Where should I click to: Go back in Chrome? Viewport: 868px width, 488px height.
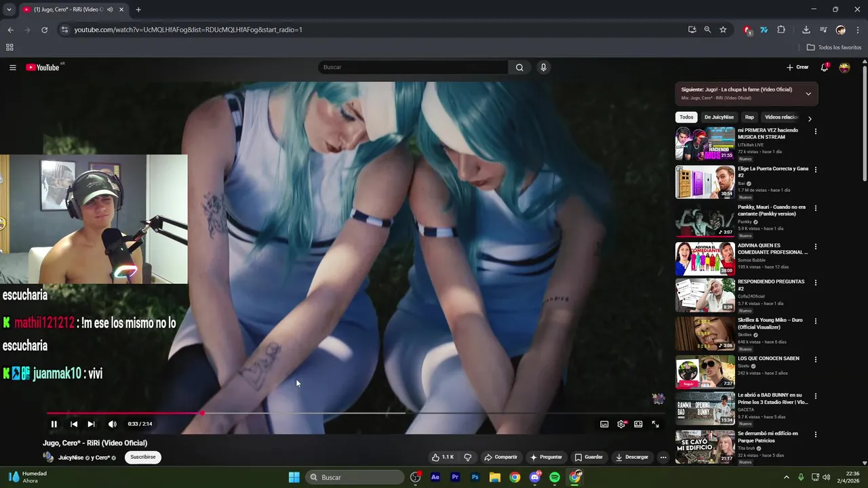point(10,30)
